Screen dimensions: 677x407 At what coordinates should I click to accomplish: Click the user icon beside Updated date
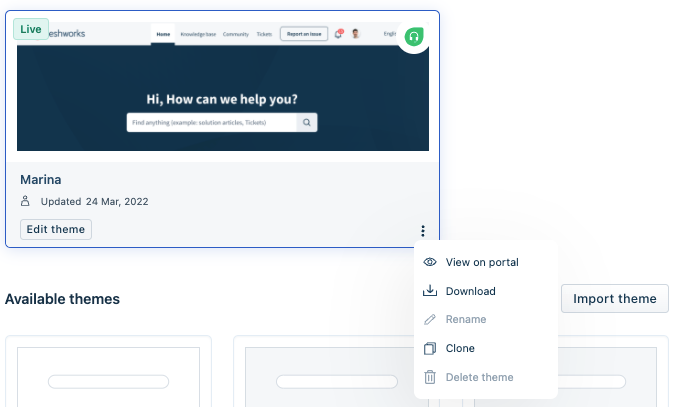click(x=25, y=201)
